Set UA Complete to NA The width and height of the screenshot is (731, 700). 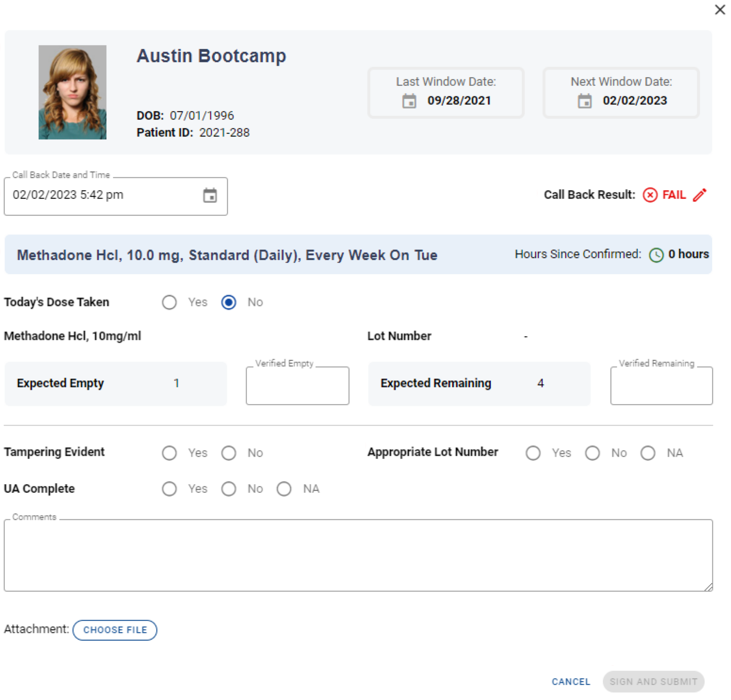(284, 489)
